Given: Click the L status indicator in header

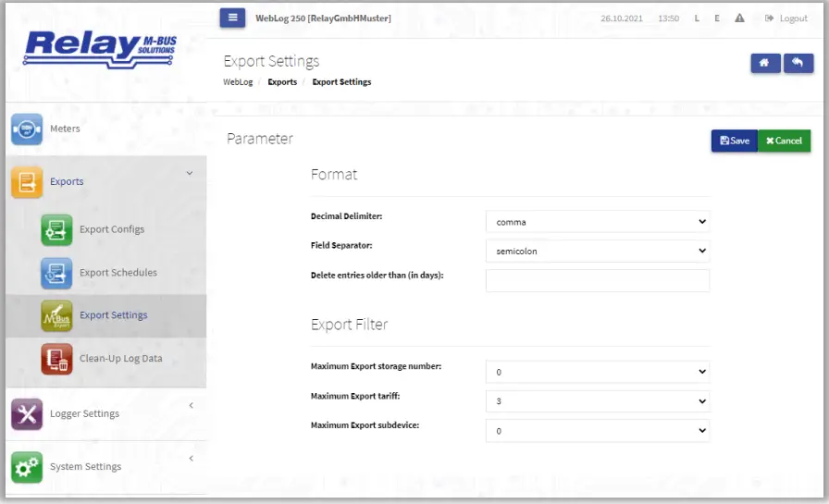Looking at the screenshot, I should pos(697,18).
